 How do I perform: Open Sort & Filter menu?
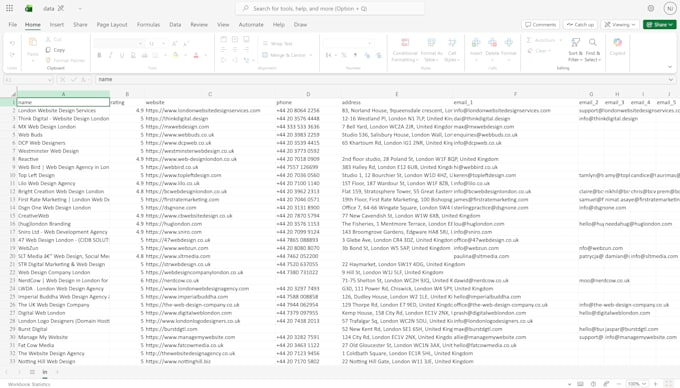click(575, 50)
